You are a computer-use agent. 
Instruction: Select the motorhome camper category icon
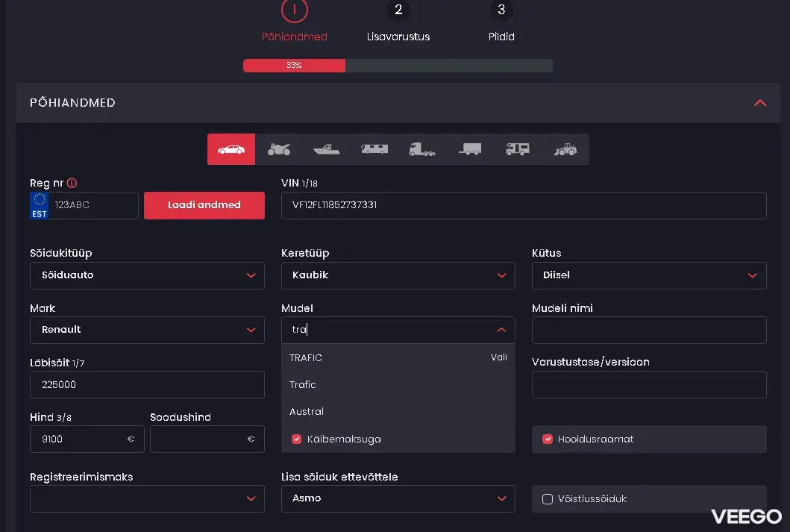point(517,149)
